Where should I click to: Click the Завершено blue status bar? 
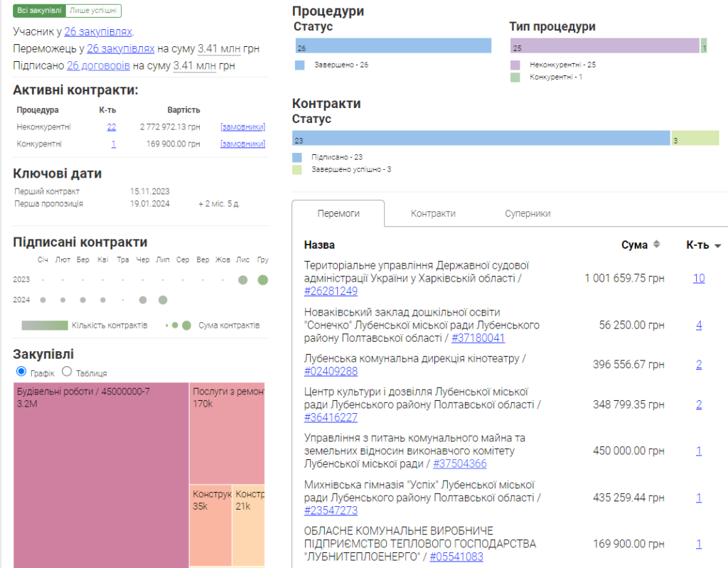[392, 46]
